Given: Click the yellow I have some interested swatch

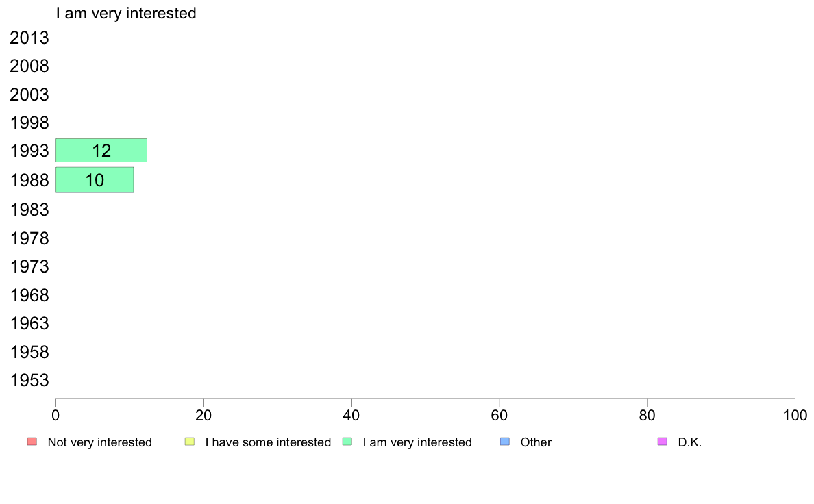Looking at the screenshot, I should pos(190,442).
